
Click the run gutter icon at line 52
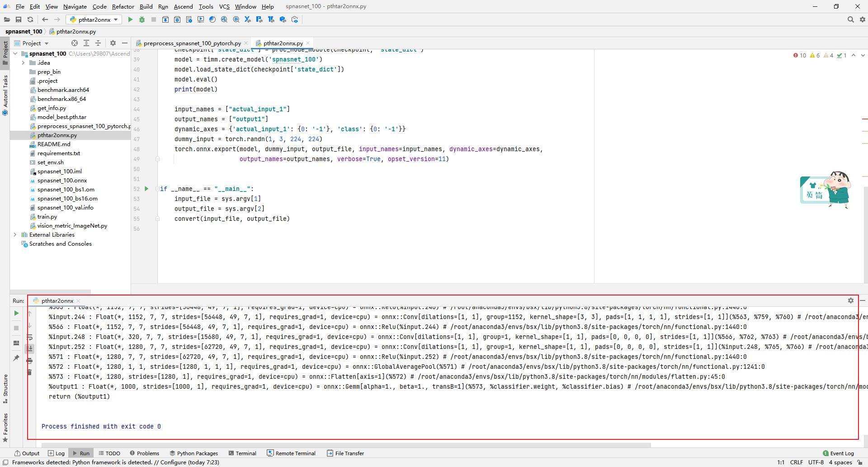click(146, 189)
